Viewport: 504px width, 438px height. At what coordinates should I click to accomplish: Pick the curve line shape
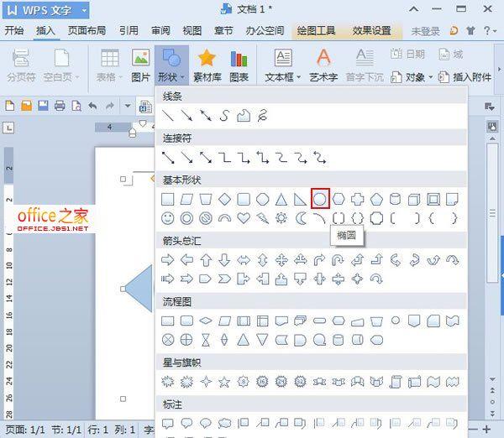224,116
